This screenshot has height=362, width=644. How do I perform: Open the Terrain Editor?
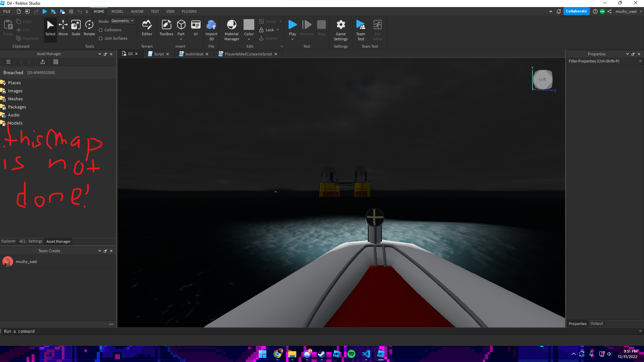[147, 28]
